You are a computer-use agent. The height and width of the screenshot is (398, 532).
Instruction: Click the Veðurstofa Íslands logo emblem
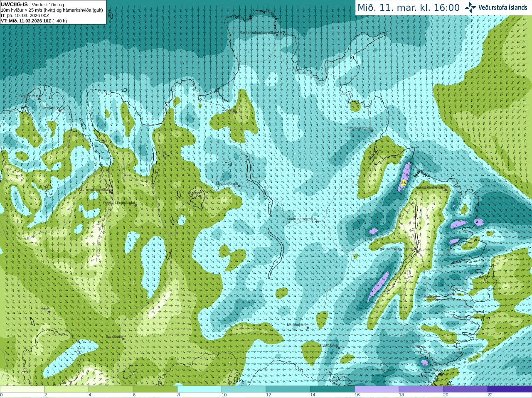click(470, 7)
